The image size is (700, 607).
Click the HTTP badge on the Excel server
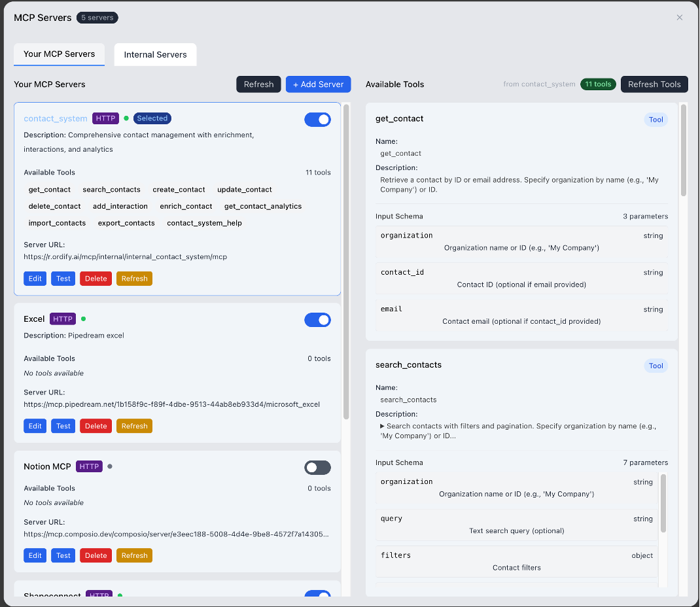(62, 319)
